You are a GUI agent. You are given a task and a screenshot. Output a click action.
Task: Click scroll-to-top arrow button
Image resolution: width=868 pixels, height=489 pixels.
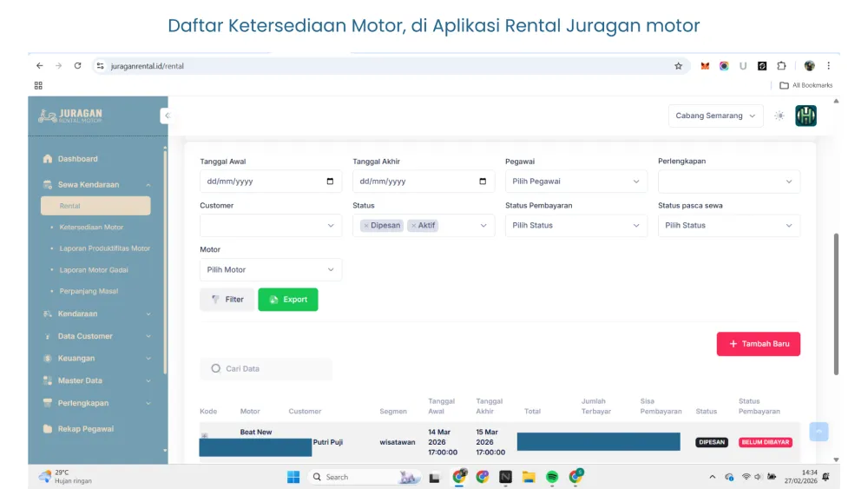pyautogui.click(x=819, y=432)
